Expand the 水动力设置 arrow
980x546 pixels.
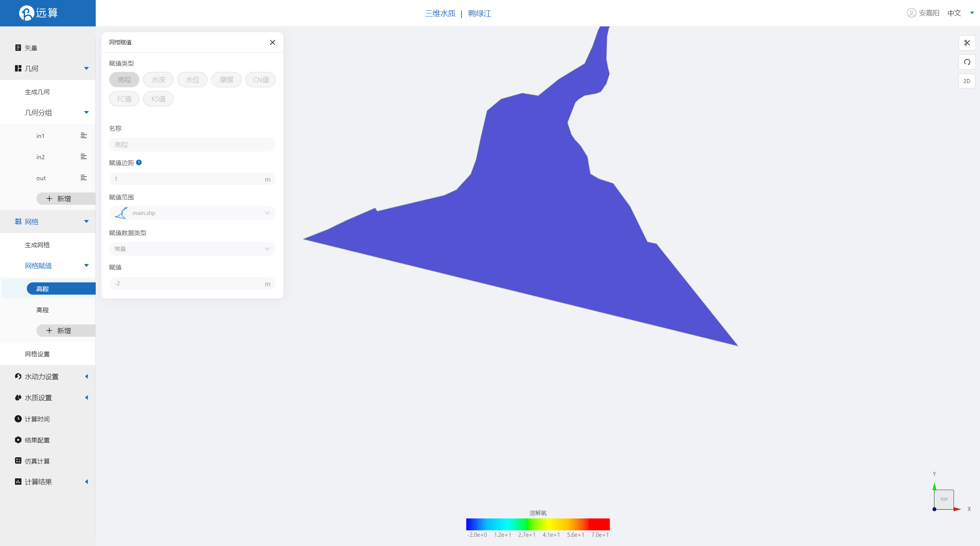pos(87,376)
